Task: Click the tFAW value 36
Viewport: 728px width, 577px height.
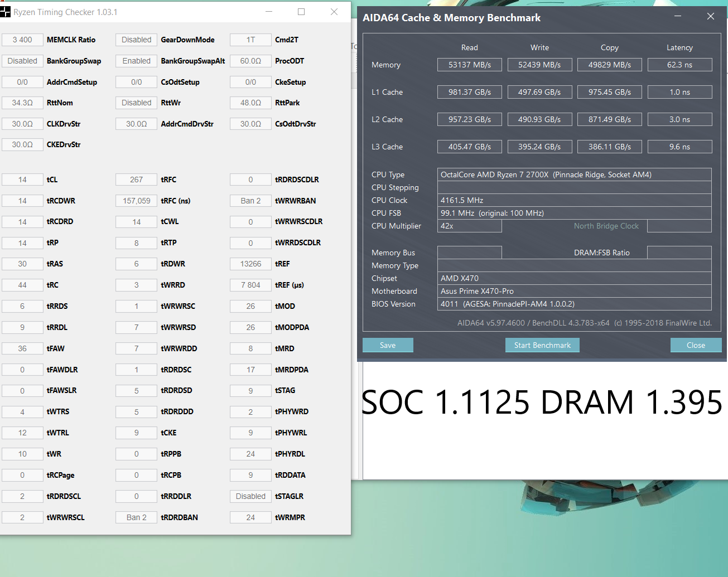Action: 22,348
